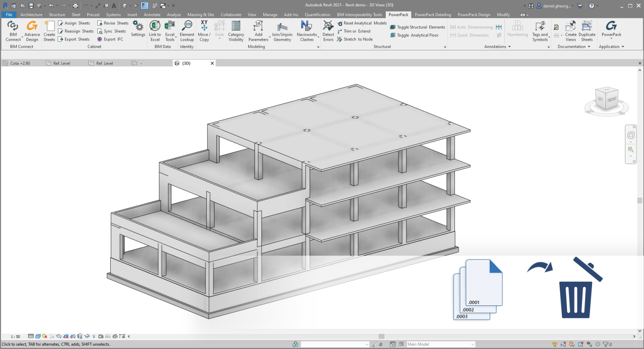Select the Element Lookup tool
Screen dimensions: 644x349
187,31
